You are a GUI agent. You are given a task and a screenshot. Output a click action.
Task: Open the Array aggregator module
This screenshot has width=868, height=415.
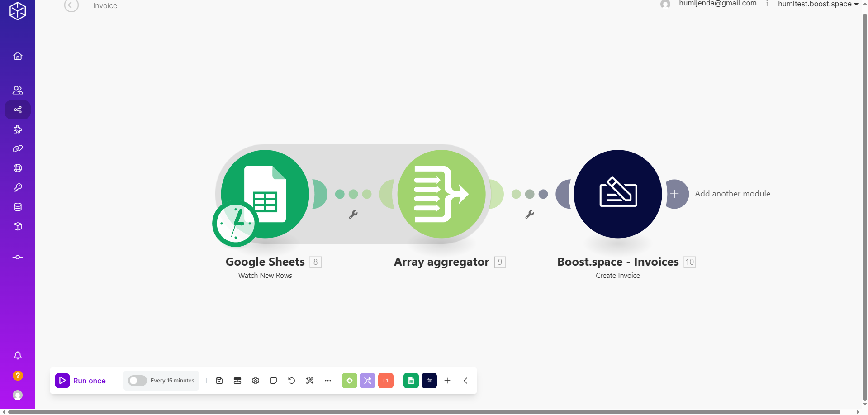pyautogui.click(x=441, y=194)
